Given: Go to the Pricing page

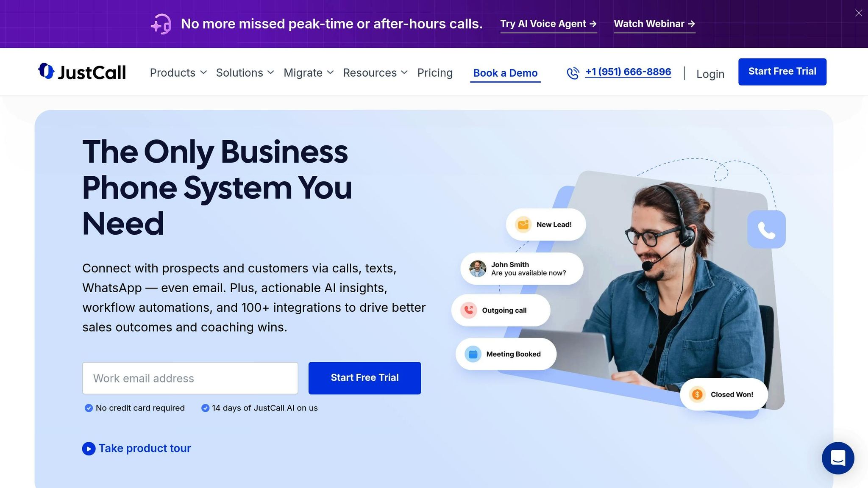Looking at the screenshot, I should coord(435,73).
